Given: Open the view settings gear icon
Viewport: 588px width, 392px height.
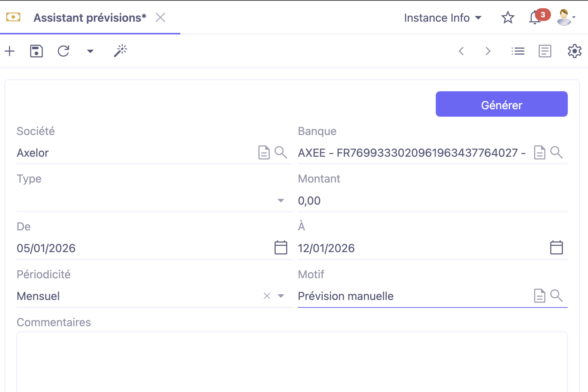Looking at the screenshot, I should click(x=575, y=51).
